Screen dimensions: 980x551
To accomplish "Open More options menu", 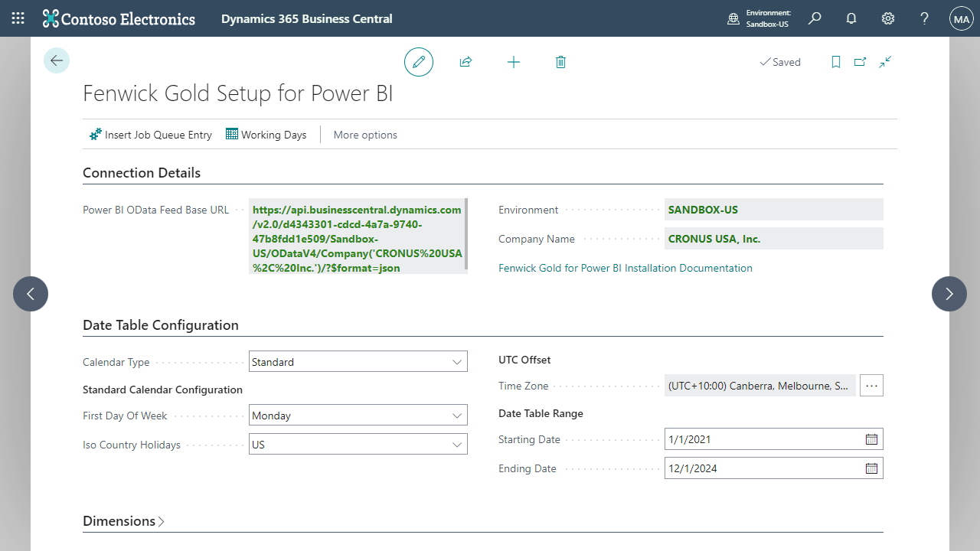I will click(365, 135).
